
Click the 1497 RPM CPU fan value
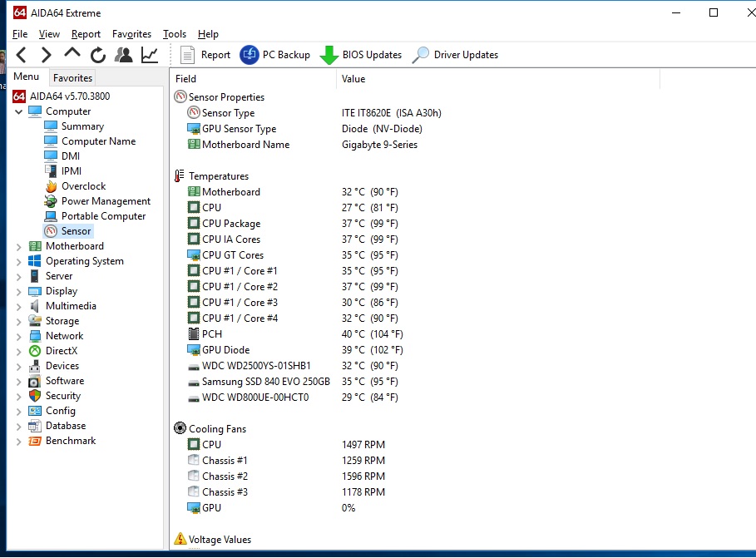pos(363,445)
